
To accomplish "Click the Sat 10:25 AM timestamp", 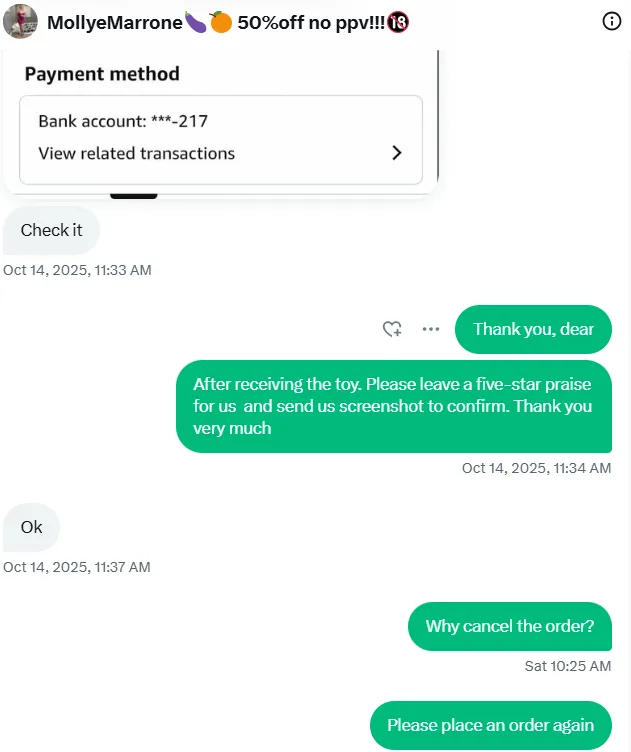I will (x=567, y=666).
